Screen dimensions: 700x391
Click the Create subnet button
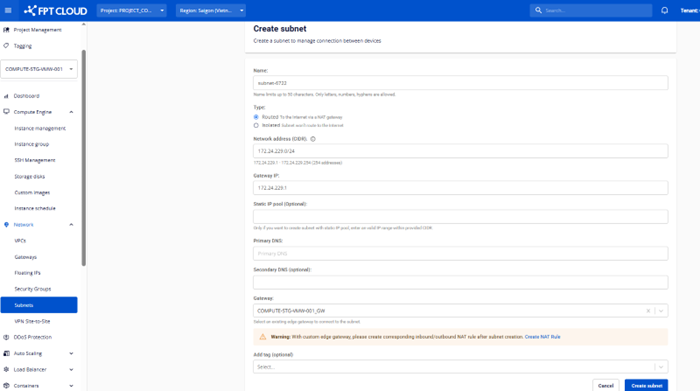coord(646,385)
